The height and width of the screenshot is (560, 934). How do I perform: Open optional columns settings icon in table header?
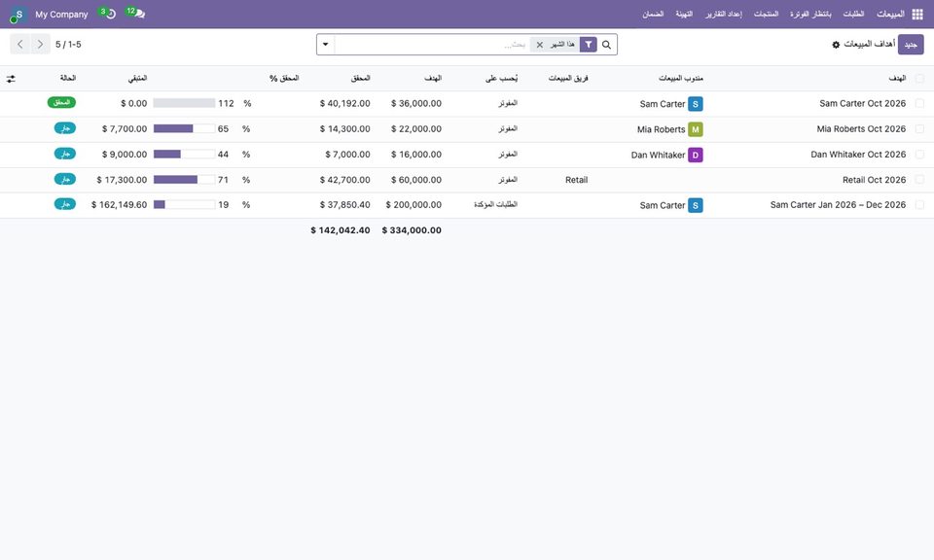(x=11, y=79)
